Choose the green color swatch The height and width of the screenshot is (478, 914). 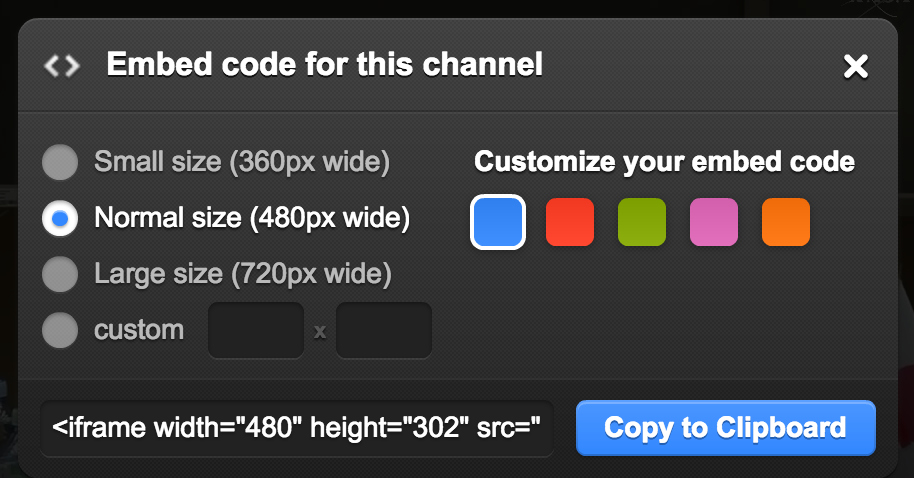[642, 222]
